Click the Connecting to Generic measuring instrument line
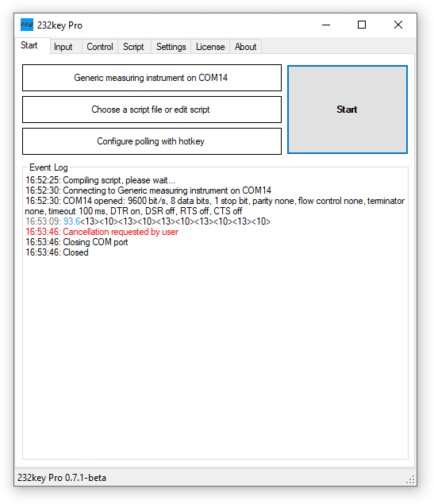434x504 pixels. click(148, 190)
